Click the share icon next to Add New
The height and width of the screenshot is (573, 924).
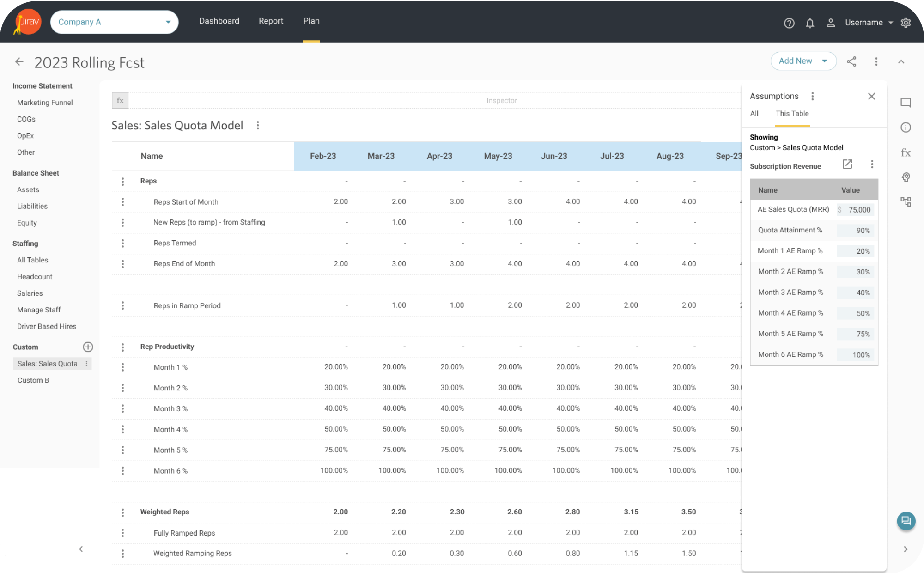pyautogui.click(x=851, y=61)
